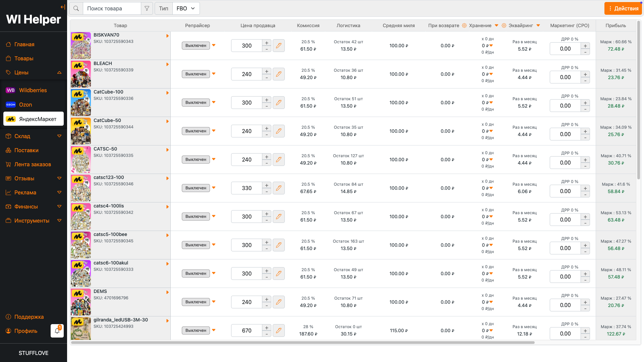The image size is (644, 362).
Task: Toggle gilranda_ledUSB-3M-30 repricer Выключен switch
Action: [196, 330]
